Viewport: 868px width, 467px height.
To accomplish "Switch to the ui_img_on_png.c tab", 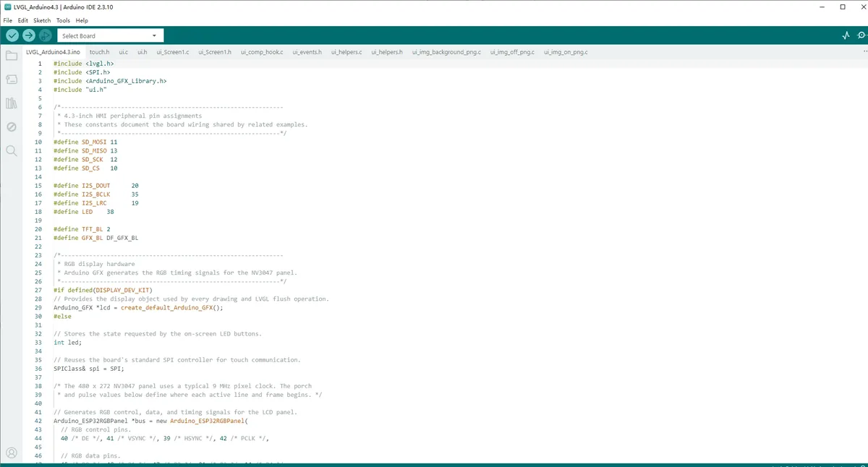I will tap(566, 52).
